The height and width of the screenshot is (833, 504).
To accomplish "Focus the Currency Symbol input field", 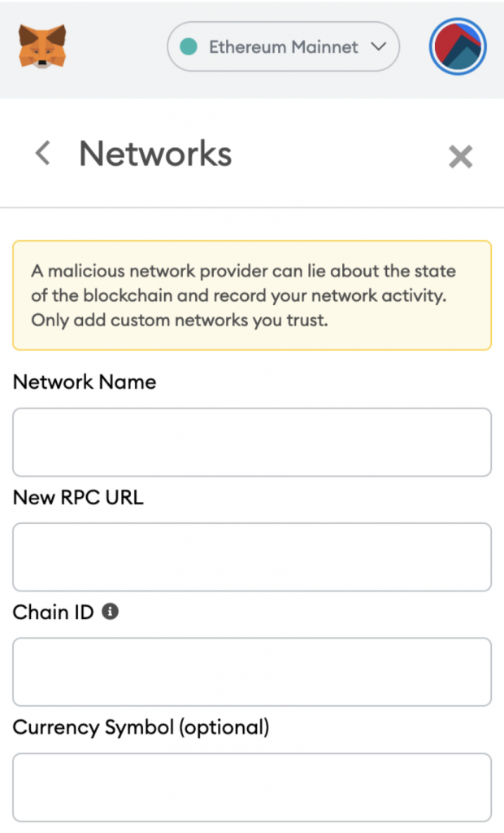I will [x=252, y=787].
